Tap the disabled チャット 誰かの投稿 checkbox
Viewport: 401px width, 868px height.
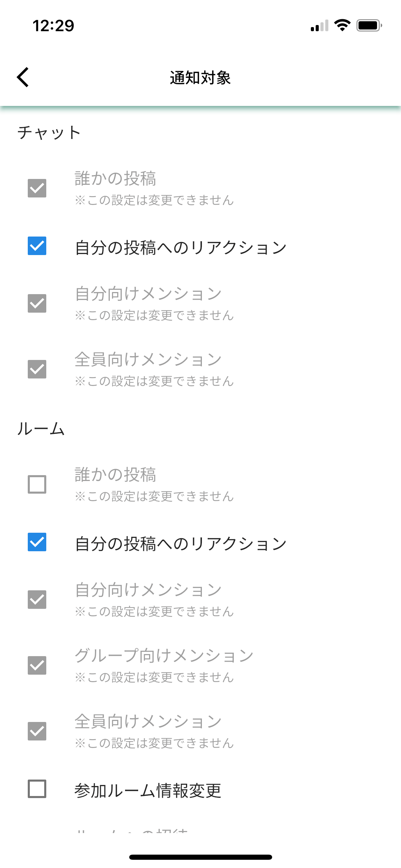[37, 188]
